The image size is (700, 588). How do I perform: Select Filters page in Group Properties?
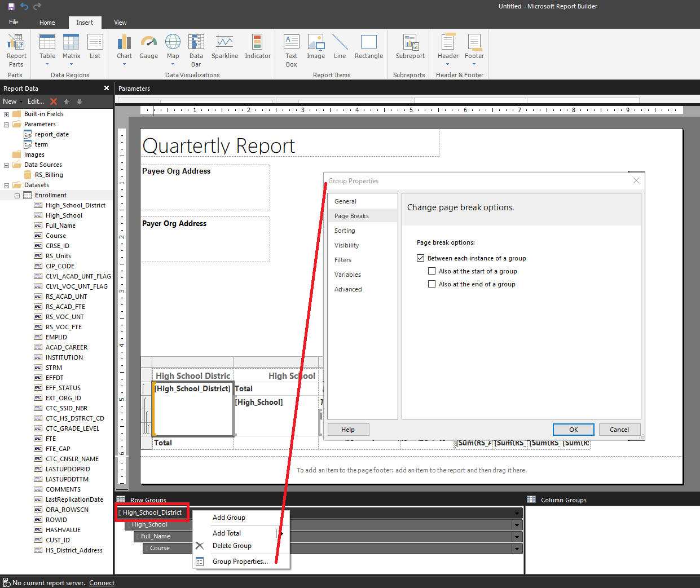pos(363,260)
